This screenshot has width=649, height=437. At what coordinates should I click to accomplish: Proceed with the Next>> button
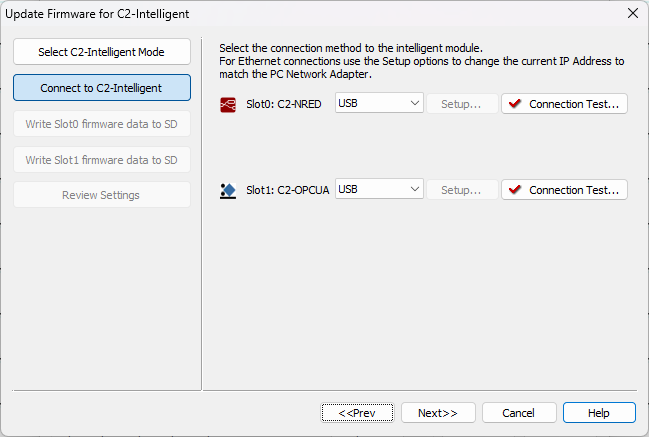[x=438, y=413]
